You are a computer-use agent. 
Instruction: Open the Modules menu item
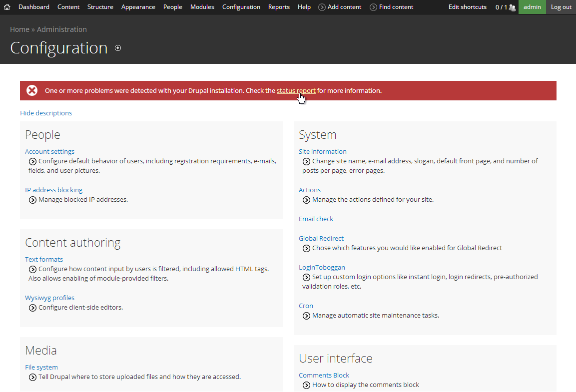pyautogui.click(x=202, y=7)
